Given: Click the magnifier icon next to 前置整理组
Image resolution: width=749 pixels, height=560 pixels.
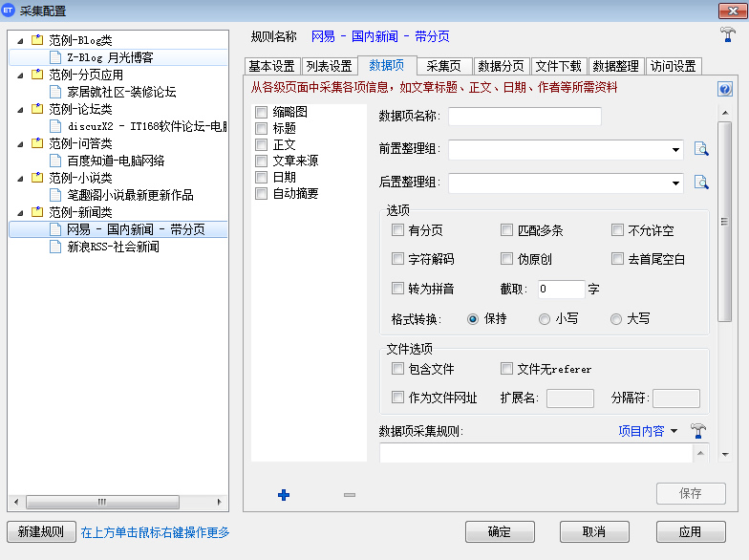Looking at the screenshot, I should pos(701,149).
